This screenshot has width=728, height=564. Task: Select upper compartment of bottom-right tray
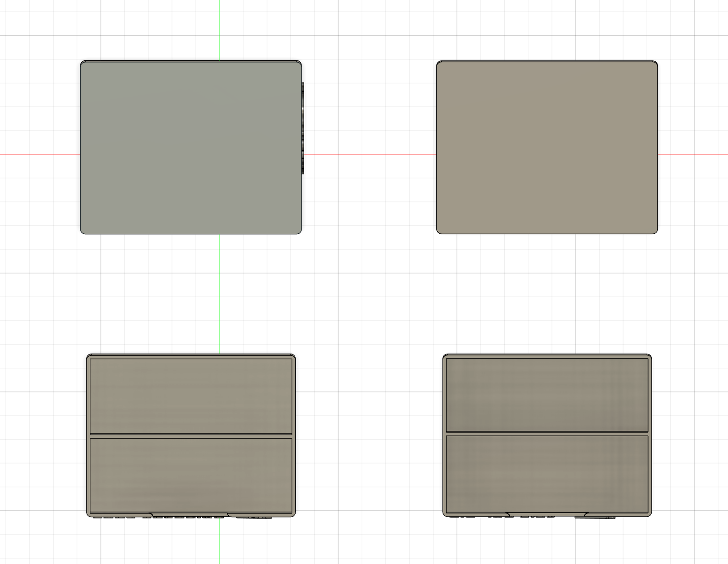tap(547, 394)
